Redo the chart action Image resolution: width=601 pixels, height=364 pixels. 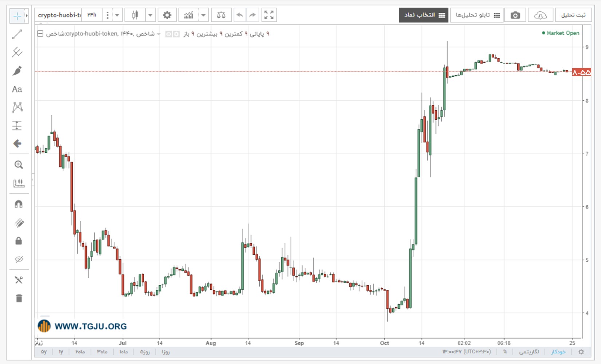[252, 15]
